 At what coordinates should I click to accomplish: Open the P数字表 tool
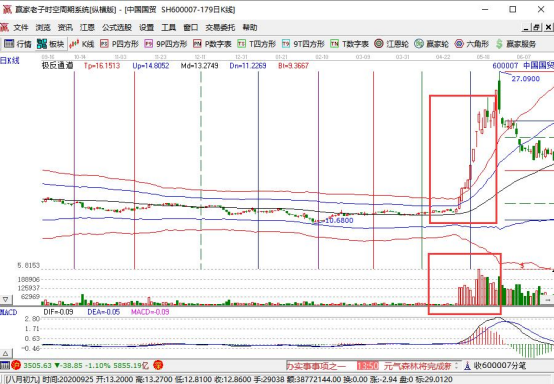[212, 44]
